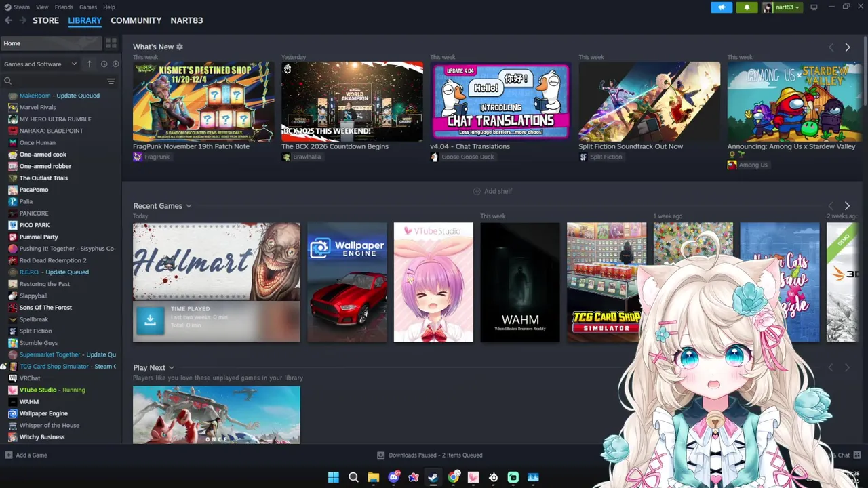Open FragPunk November 19th Patch Note

tap(203, 102)
